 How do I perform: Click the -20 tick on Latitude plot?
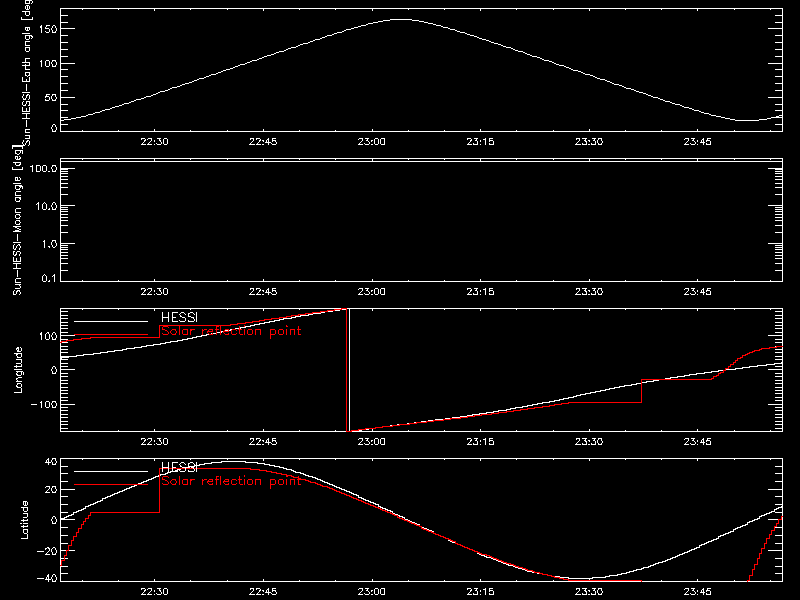point(47,551)
